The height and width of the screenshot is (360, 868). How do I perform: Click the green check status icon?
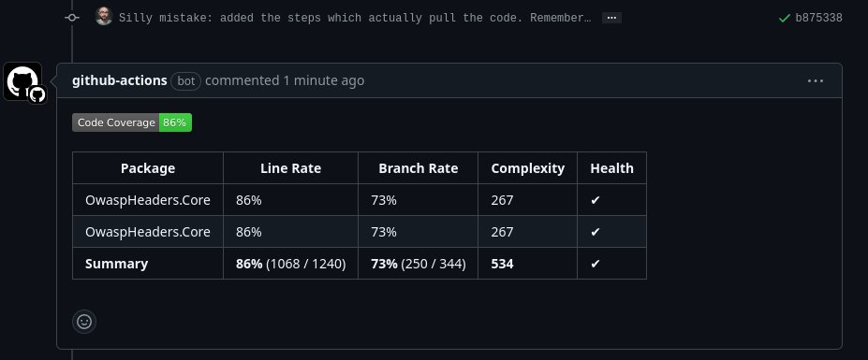pos(784,19)
